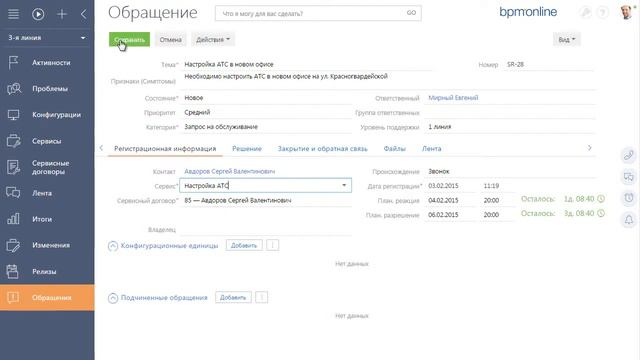Image resolution: width=640 pixels, height=360 pixels.
Task: Click the Владелец empty field
Action: coord(265,229)
